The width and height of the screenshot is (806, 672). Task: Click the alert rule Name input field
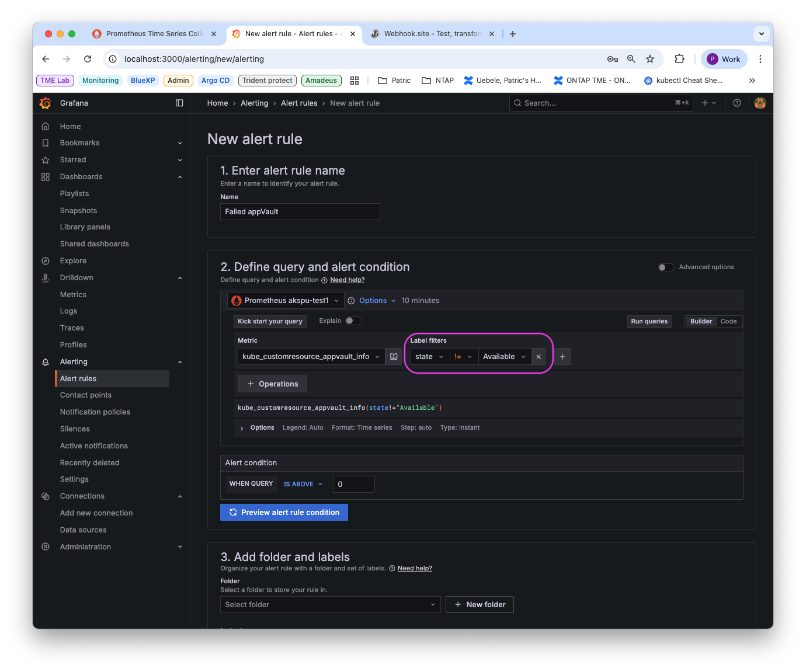pyautogui.click(x=300, y=212)
